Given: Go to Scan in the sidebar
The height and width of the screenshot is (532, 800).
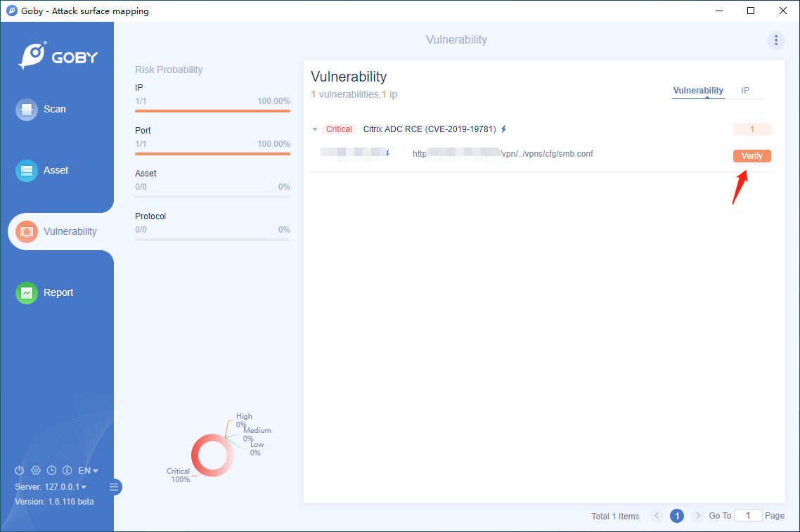Looking at the screenshot, I should 55,109.
